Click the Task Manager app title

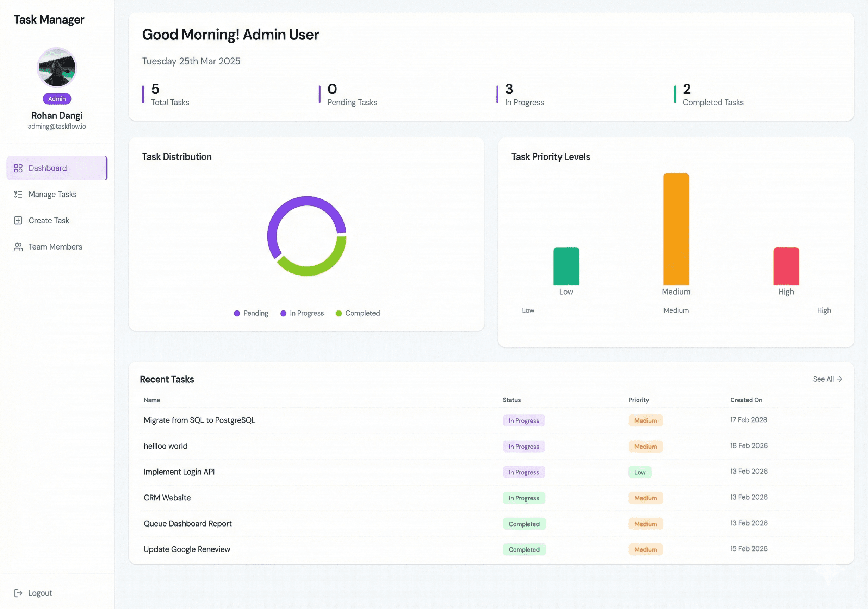[49, 19]
